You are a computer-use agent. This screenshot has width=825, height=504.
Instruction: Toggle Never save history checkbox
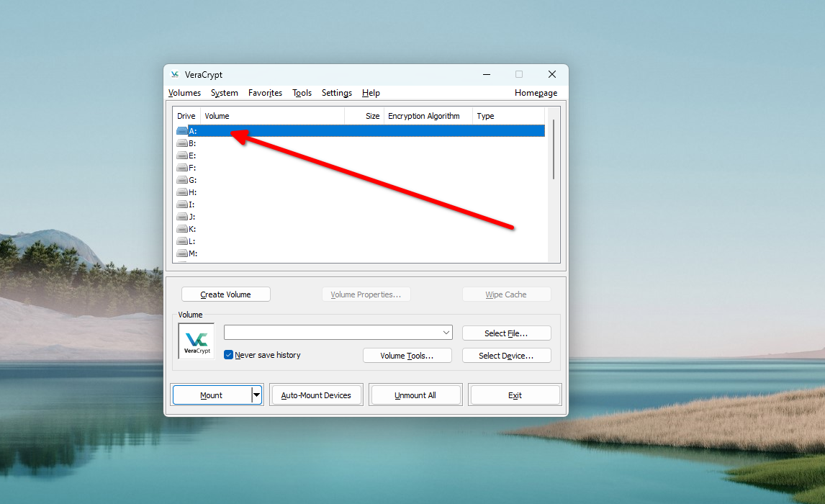228,354
